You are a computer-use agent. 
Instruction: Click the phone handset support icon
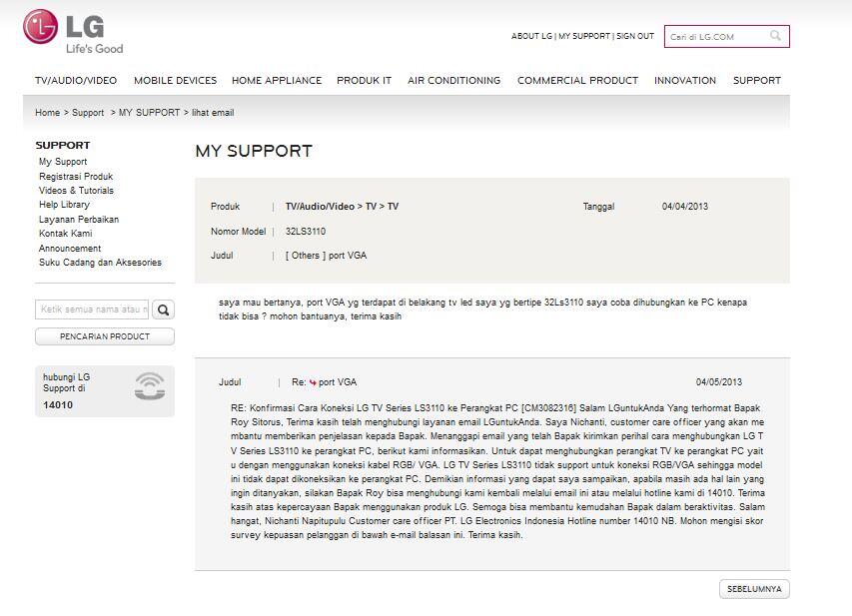150,386
